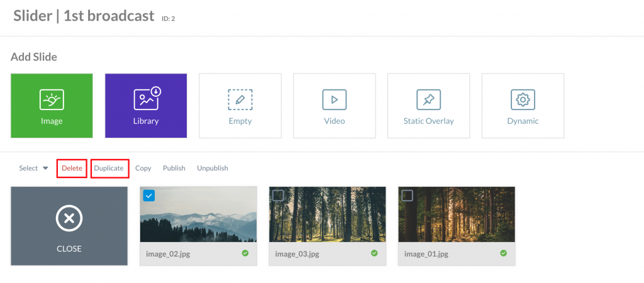The height and width of the screenshot is (283, 644).
Task: Click the image_02.jpg filename label
Action: [x=168, y=253]
